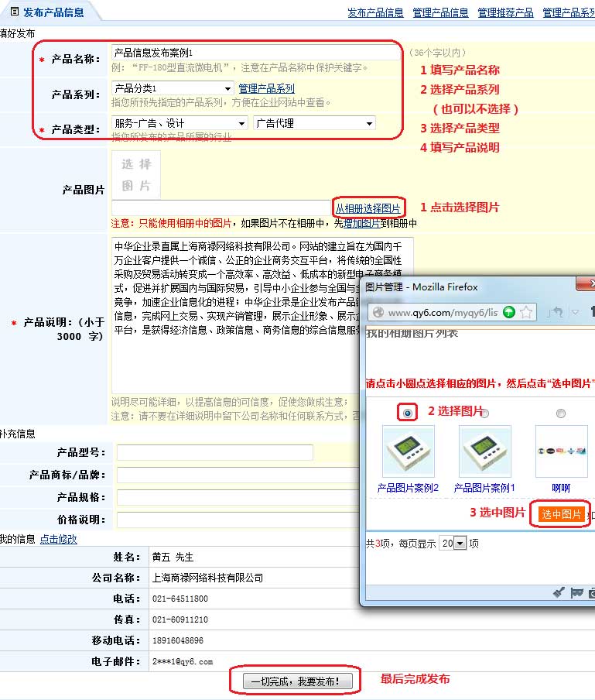Viewport: 595px width, 700px height.
Task: Click 一切完成，我要发布! submit button
Action: (x=297, y=681)
